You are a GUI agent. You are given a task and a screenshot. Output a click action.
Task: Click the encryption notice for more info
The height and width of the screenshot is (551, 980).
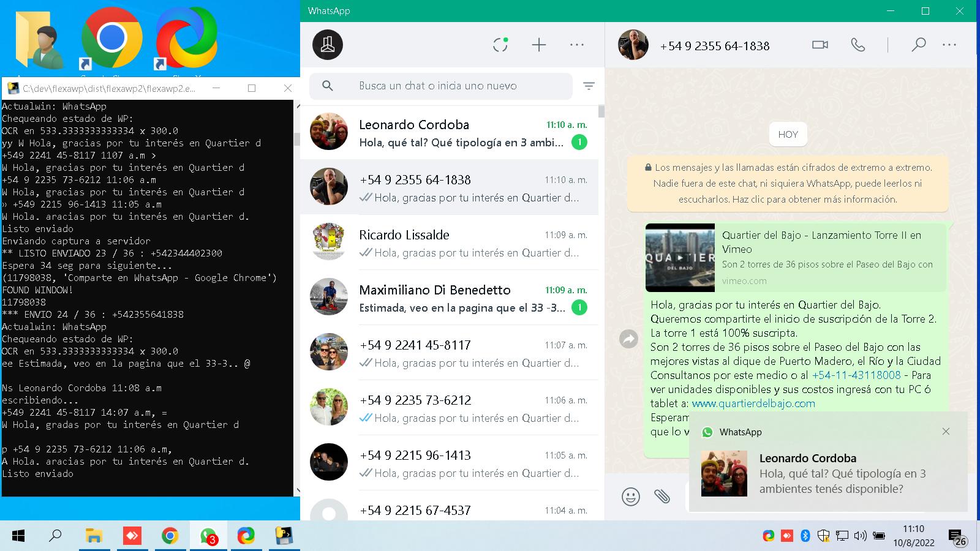click(x=788, y=183)
